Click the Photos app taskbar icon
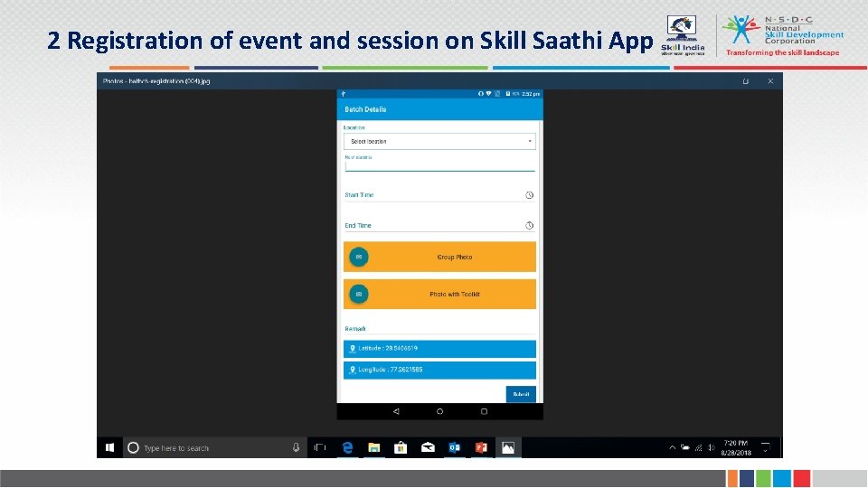Image resolution: width=868 pixels, height=488 pixels. pos(507,447)
